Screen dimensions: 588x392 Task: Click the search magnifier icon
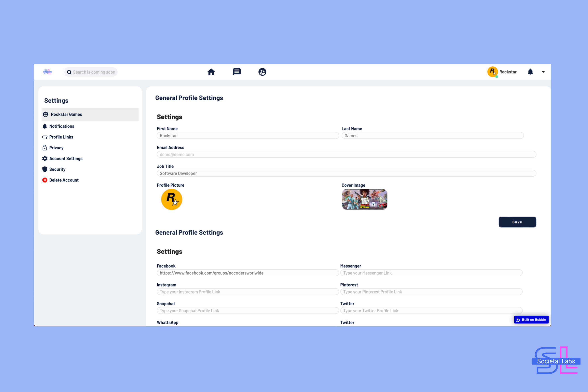pos(69,72)
